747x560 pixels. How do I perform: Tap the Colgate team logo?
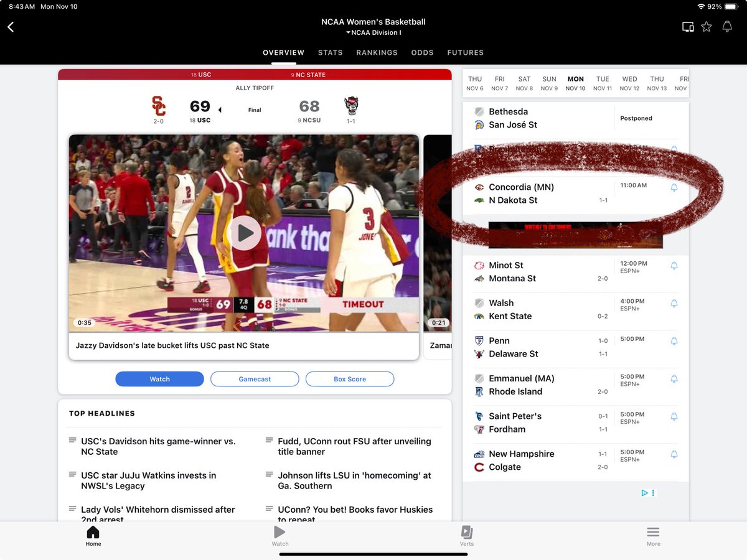point(479,467)
